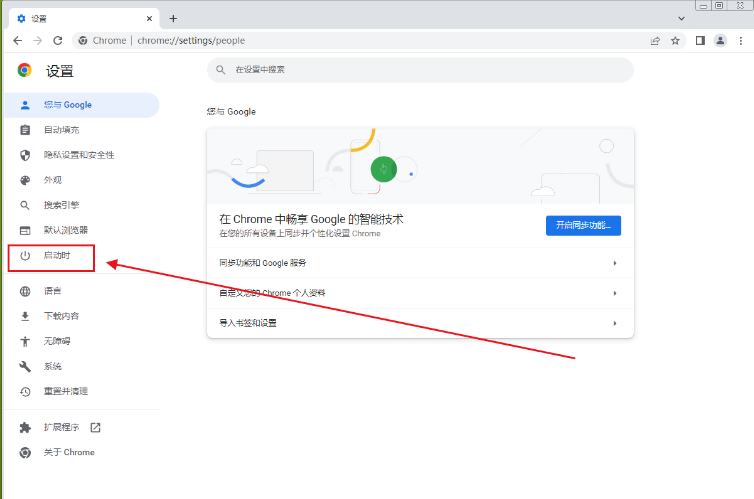Open the profile avatar menu
The width and height of the screenshot is (754, 499).
(x=720, y=41)
